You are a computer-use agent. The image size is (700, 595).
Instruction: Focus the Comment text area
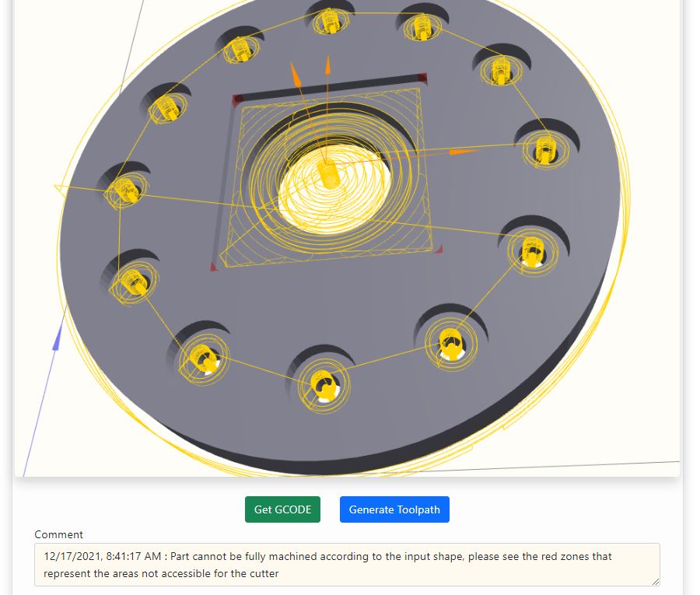point(347,565)
